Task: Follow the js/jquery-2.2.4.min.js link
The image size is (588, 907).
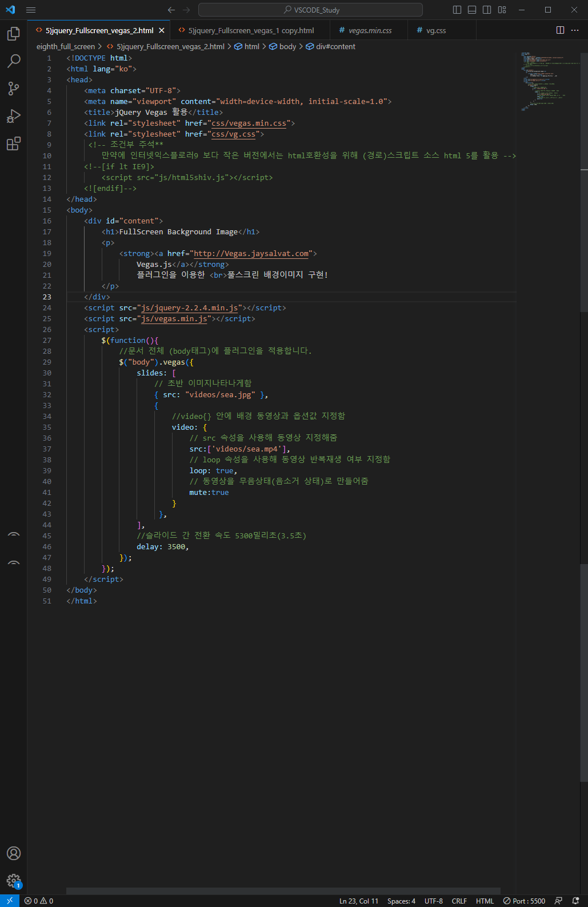Action: 189,307
